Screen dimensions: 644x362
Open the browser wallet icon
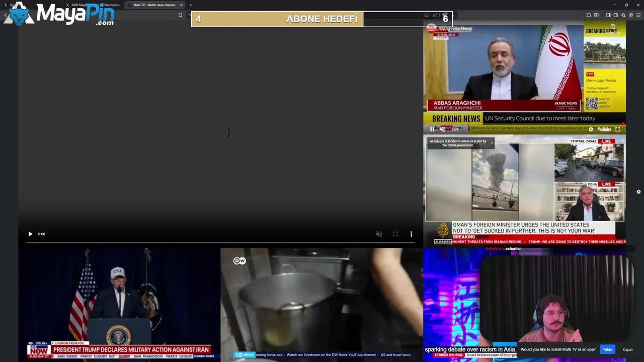pos(615,15)
